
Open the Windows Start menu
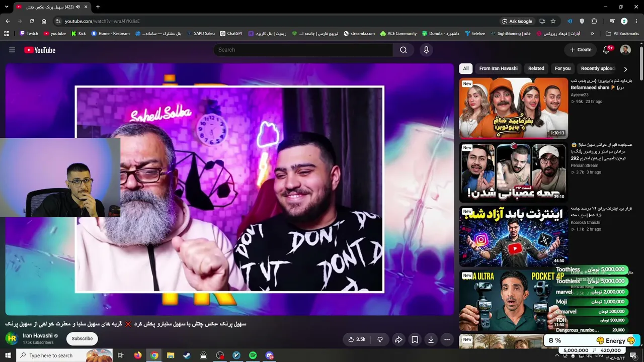pos(8,355)
